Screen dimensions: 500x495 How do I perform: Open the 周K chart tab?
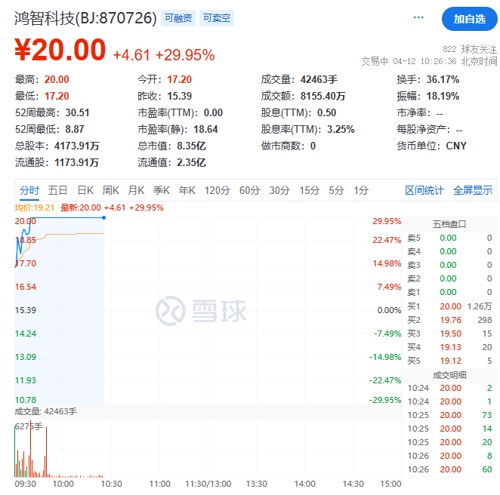tap(111, 190)
